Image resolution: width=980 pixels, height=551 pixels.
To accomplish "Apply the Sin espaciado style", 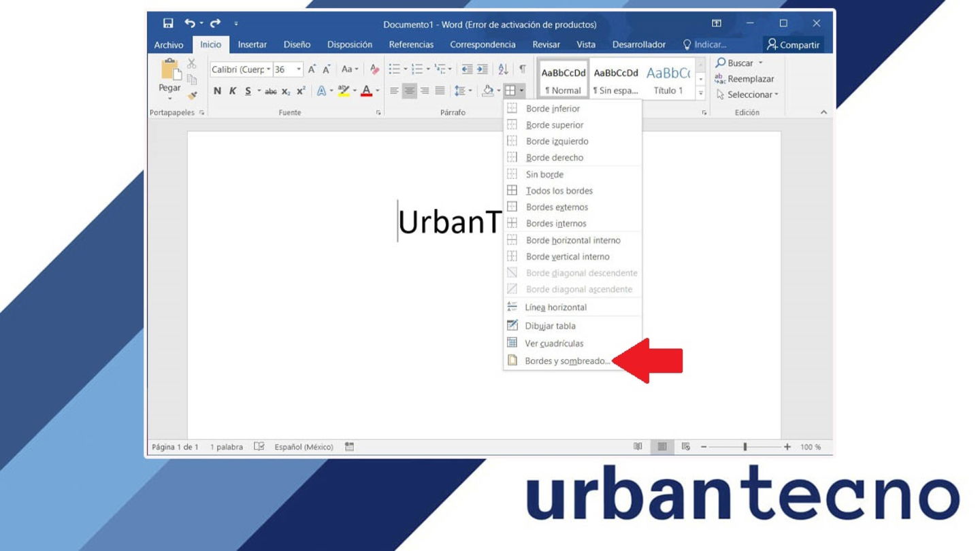I will pos(616,80).
